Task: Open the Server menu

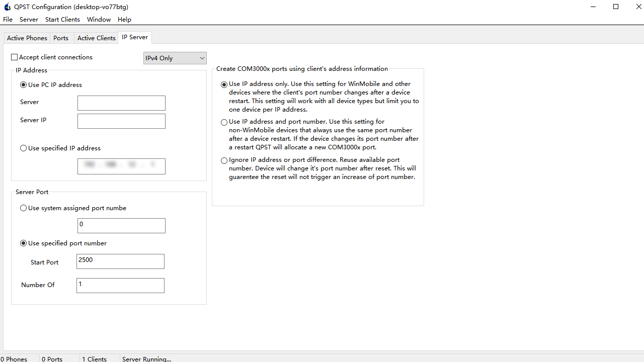Action: [29, 20]
